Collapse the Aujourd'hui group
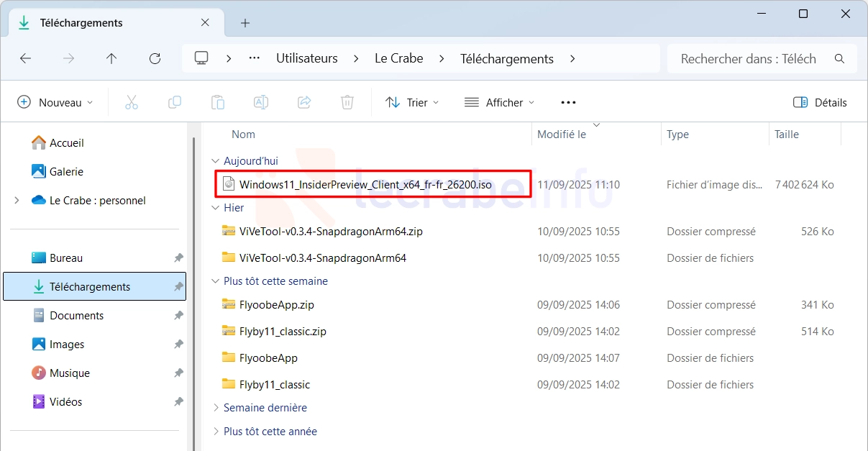Screen dimensions: 868x451 click(x=215, y=161)
